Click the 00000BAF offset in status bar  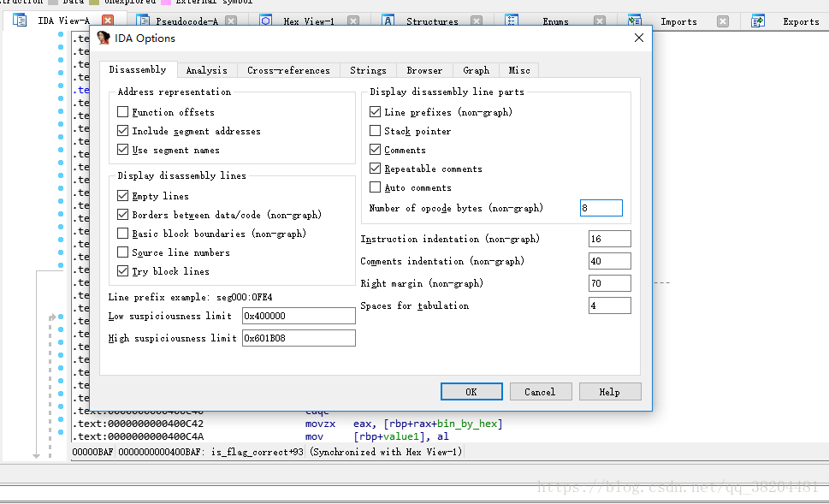[92, 452]
